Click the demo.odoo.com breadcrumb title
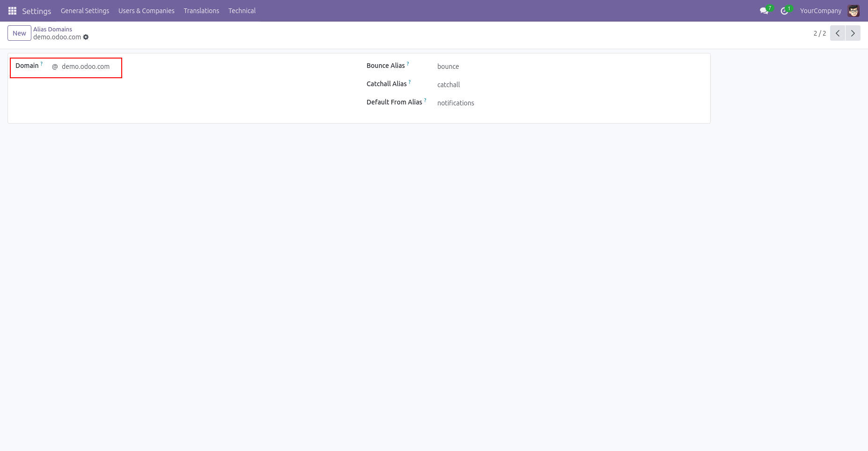 [57, 37]
